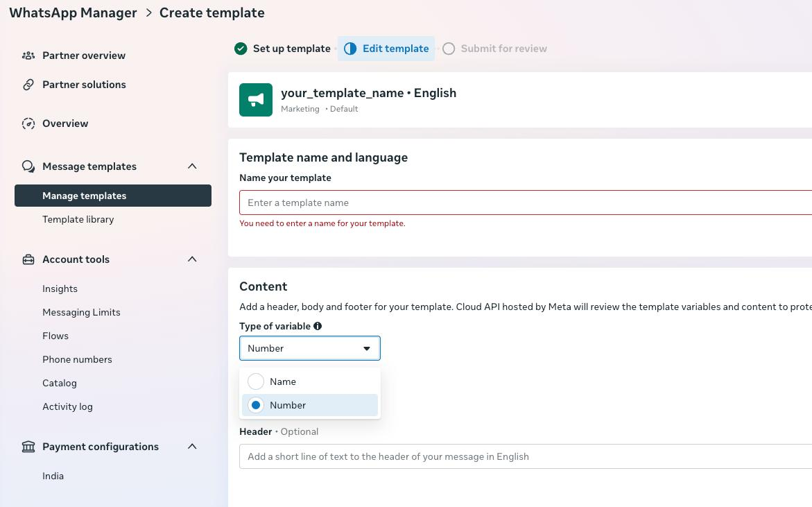
Task: Go to the Set up template step
Action: coord(283,49)
